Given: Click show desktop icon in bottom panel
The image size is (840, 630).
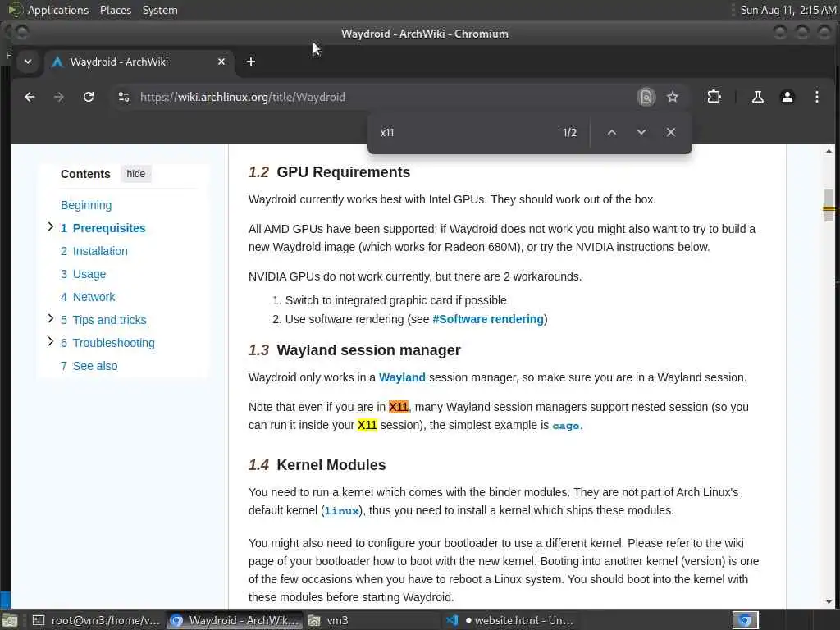Looking at the screenshot, I should pos(10,621).
